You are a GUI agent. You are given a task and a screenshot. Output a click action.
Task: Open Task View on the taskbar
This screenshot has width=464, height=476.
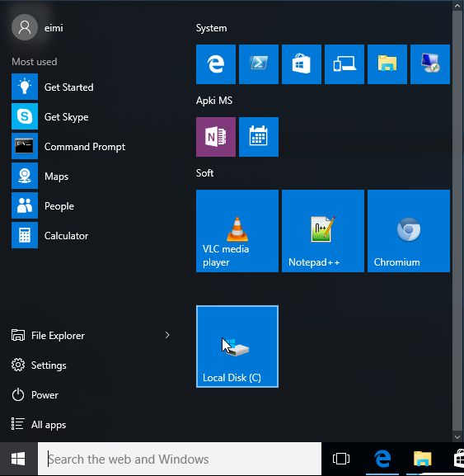point(341,459)
